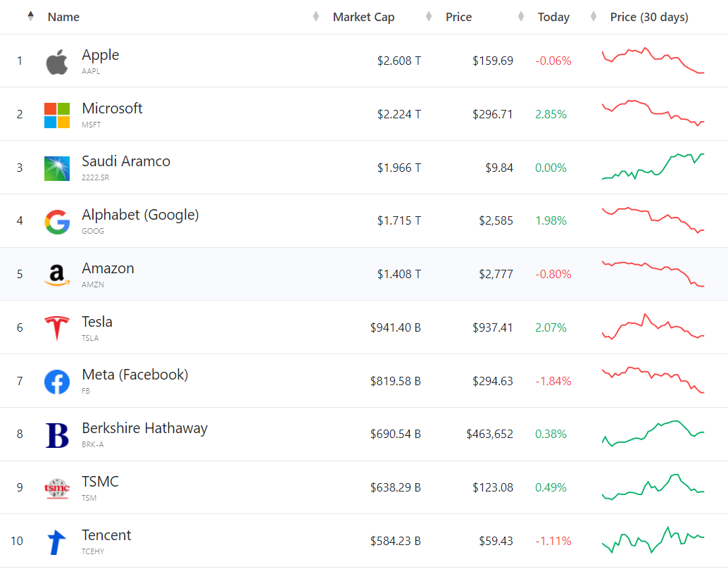Click the Facebook logo icon
Screen dimensions: 728x569
57,382
